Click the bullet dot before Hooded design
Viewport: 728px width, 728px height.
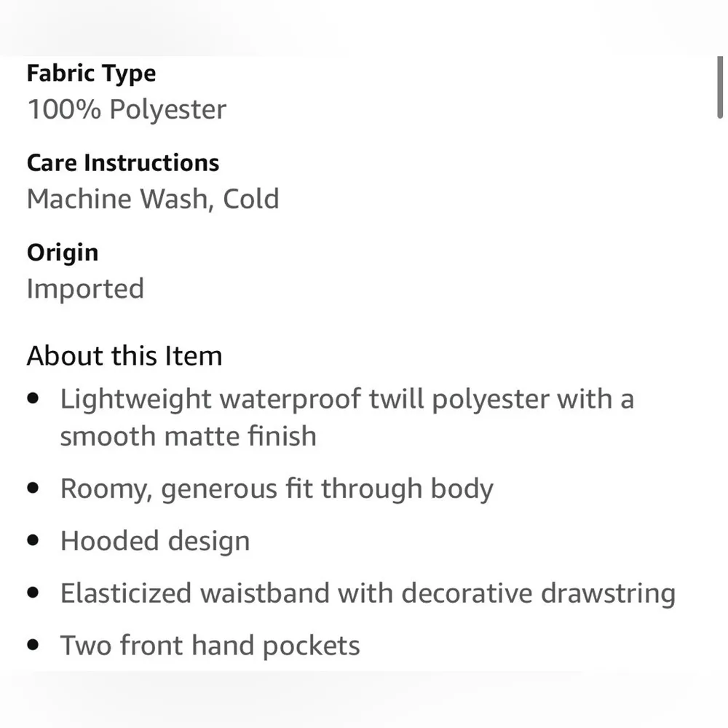pyautogui.click(x=33, y=541)
